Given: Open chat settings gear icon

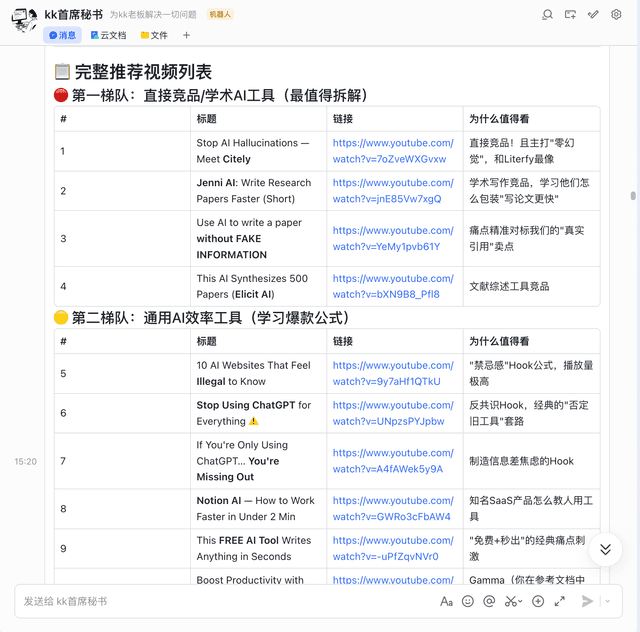Looking at the screenshot, I should coord(616,15).
